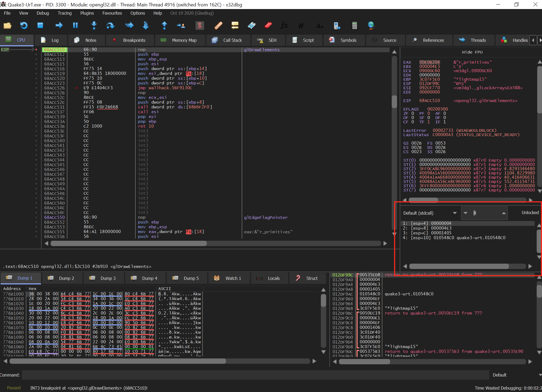
Task: Open the Dump 3 tab
Action: pyautogui.click(x=104, y=278)
